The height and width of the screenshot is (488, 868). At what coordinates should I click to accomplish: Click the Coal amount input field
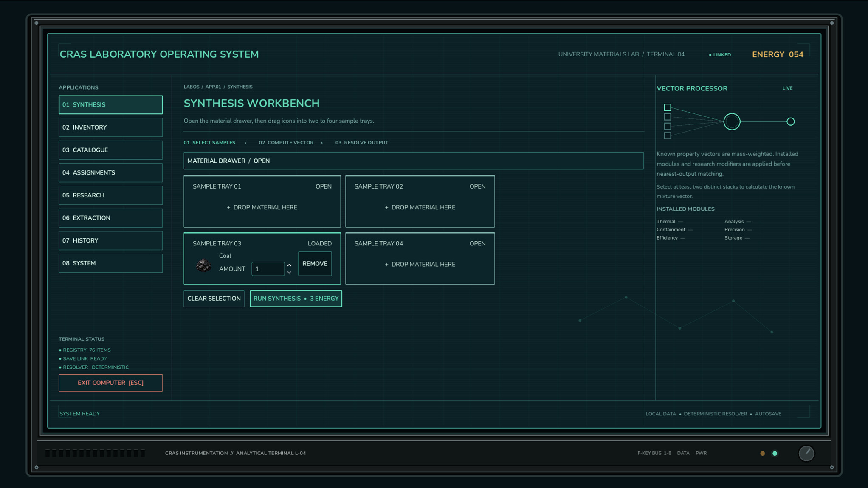(268, 269)
